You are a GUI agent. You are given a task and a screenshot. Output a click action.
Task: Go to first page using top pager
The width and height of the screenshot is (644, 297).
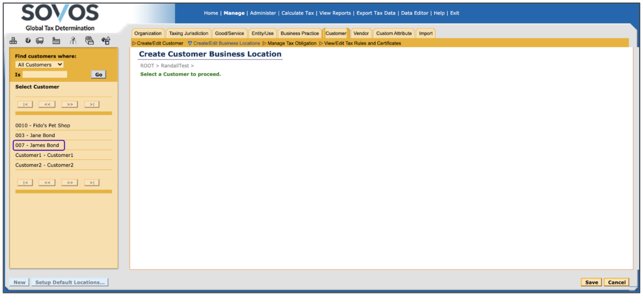point(25,104)
